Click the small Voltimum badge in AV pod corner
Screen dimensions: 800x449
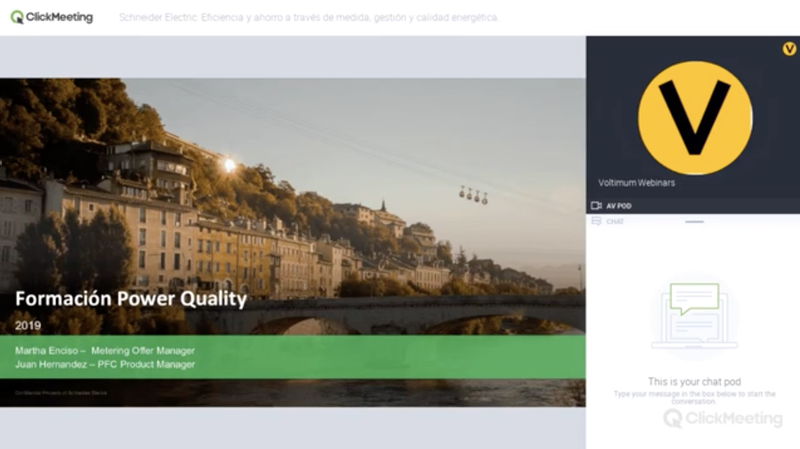tap(789, 49)
